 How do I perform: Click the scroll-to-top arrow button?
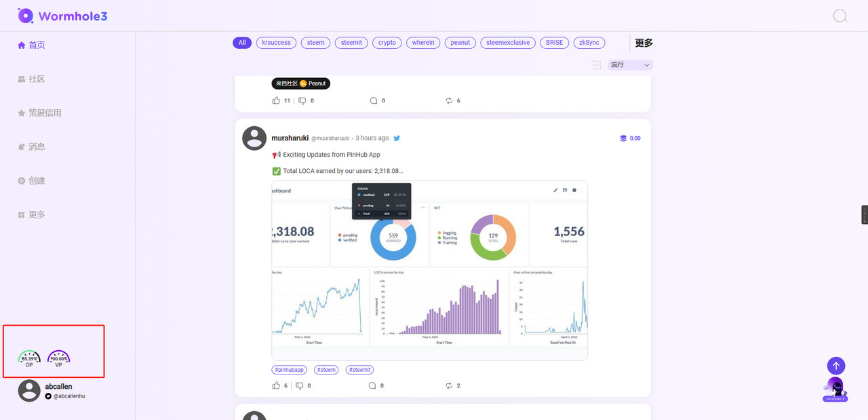tap(836, 366)
